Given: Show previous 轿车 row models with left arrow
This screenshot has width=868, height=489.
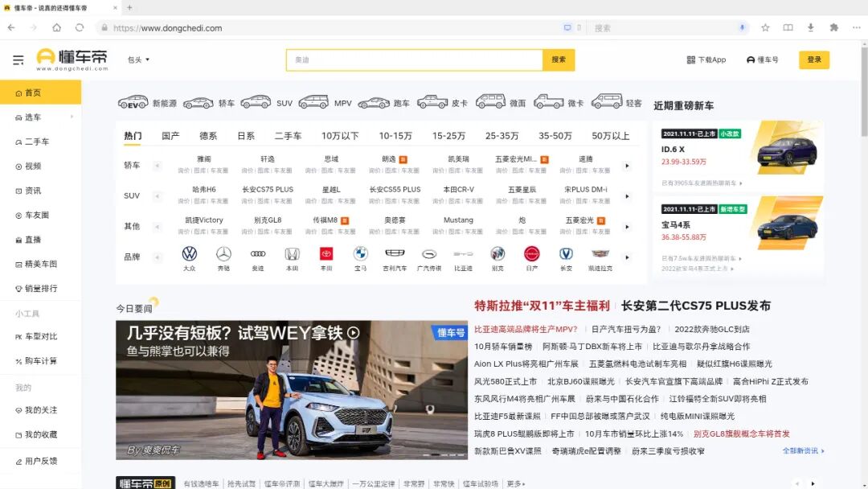Looking at the screenshot, I should [158, 166].
